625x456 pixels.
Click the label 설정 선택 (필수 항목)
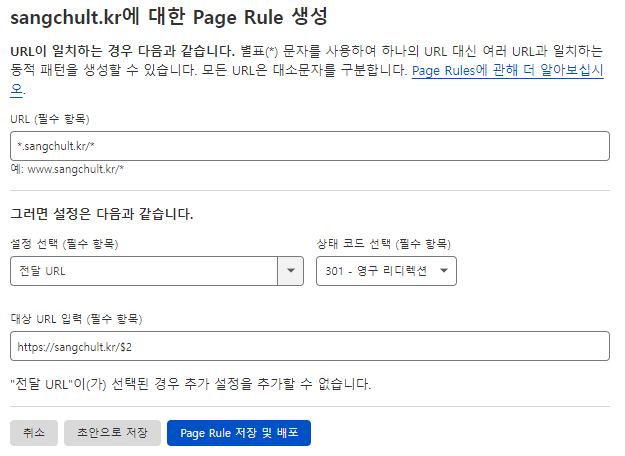(64, 244)
